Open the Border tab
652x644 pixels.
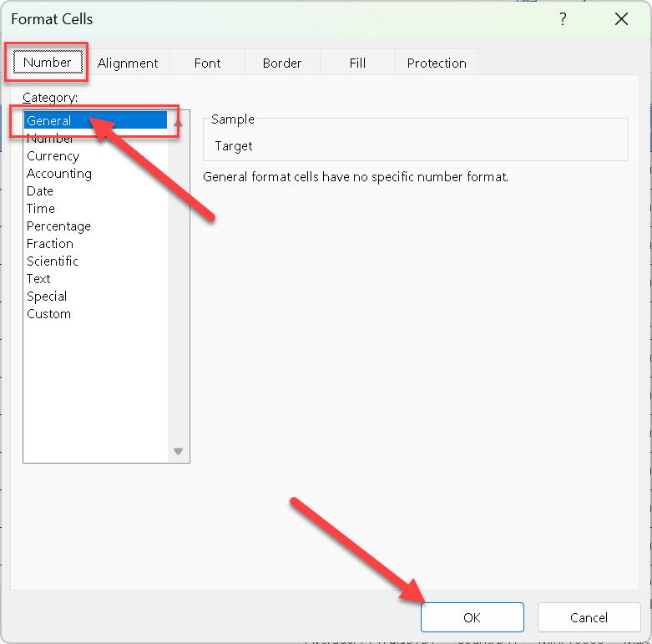point(282,63)
